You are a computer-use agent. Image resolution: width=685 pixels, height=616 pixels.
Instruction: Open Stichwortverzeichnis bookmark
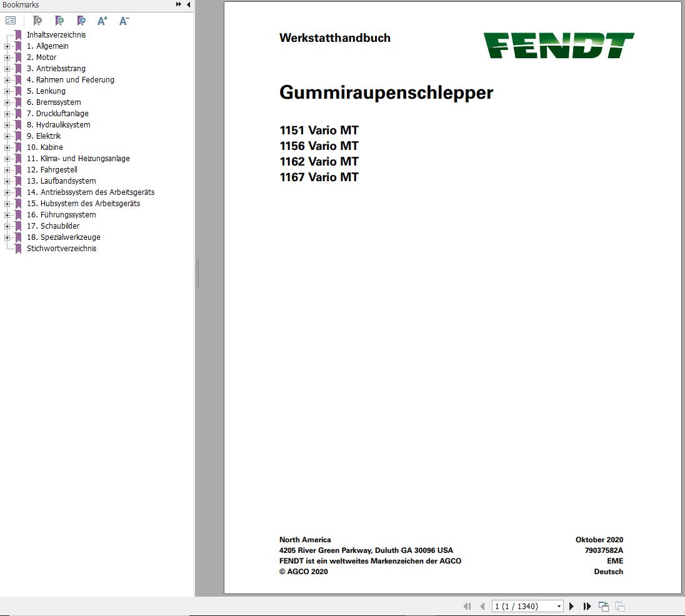click(61, 249)
